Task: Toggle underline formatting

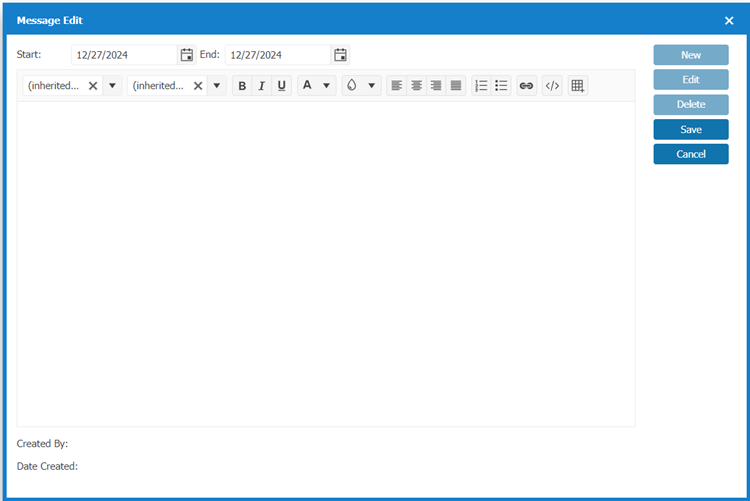Action: pos(282,86)
